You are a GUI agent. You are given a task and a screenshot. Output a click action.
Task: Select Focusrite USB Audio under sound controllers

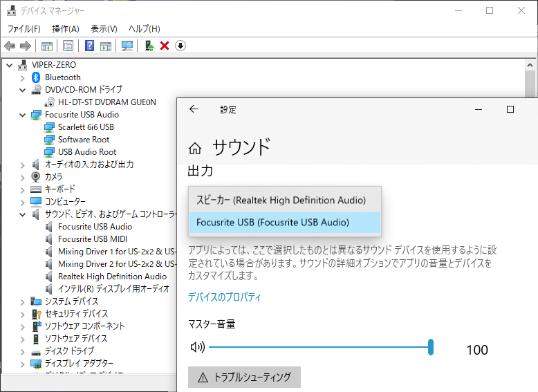(95, 227)
